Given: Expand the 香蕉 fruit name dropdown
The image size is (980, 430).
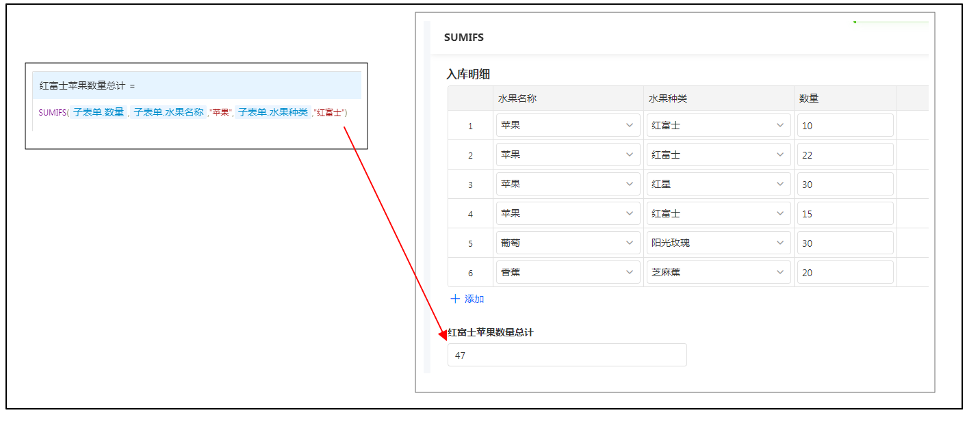Looking at the screenshot, I should [630, 273].
